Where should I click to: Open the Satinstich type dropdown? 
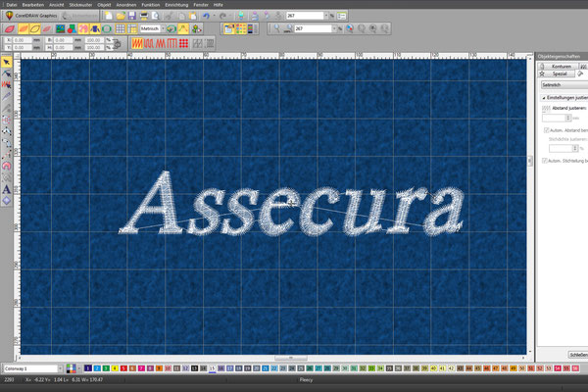point(564,85)
